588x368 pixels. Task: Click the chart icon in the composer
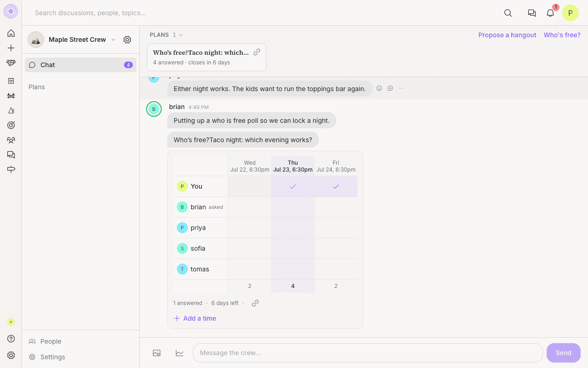180,353
